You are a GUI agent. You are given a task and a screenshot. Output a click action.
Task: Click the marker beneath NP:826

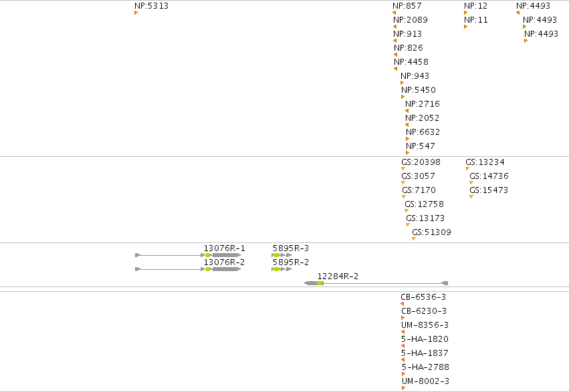pos(396,55)
